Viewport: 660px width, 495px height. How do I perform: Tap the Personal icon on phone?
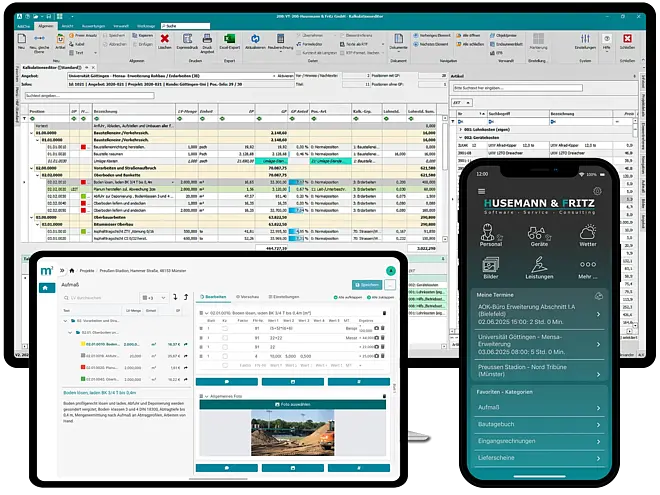pos(488,232)
